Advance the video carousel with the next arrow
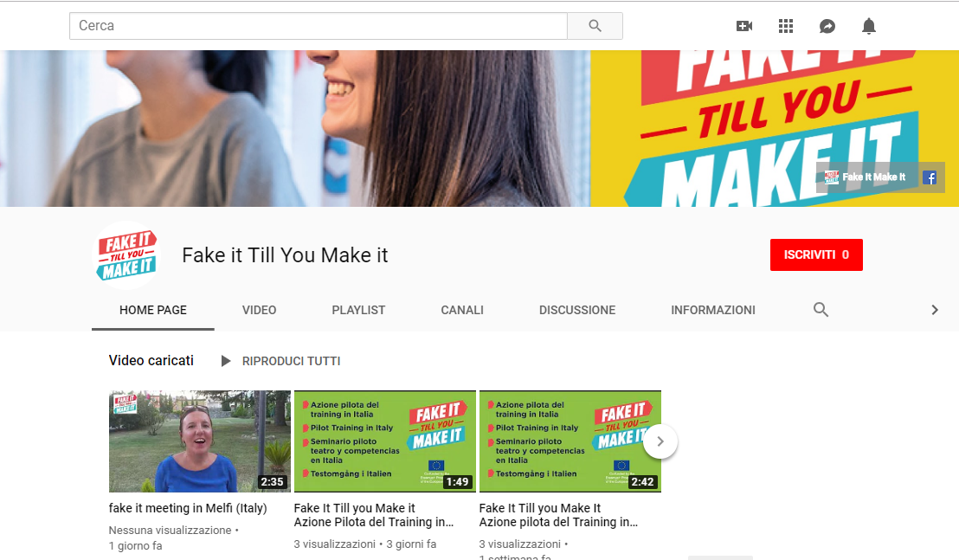 pos(660,441)
